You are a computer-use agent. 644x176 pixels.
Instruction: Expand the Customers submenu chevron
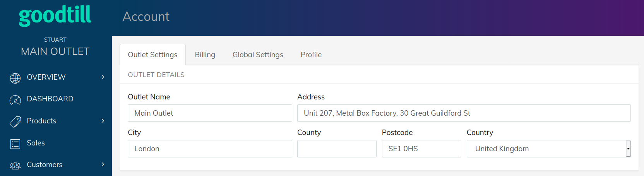point(103,164)
